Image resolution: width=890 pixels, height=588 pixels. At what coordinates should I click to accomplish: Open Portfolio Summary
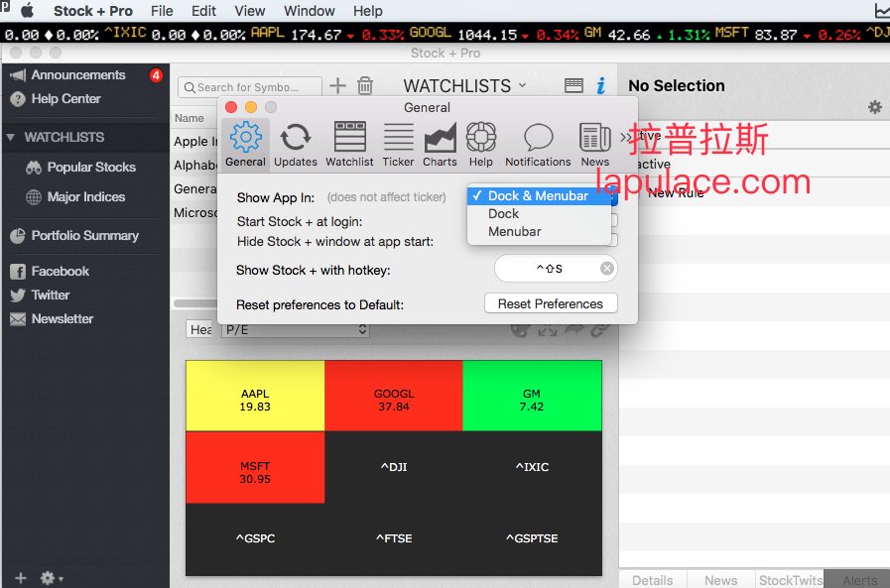tap(84, 235)
